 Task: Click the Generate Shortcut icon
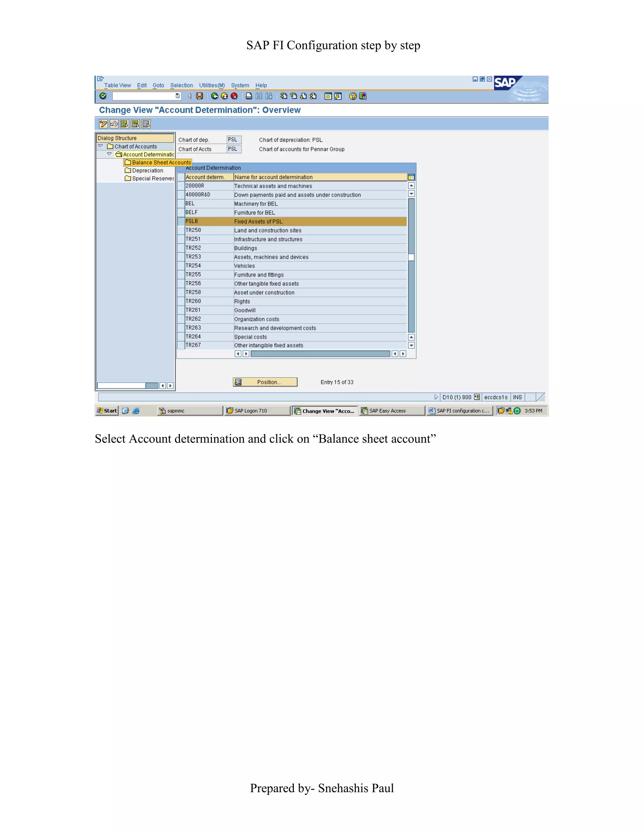pos(338,96)
